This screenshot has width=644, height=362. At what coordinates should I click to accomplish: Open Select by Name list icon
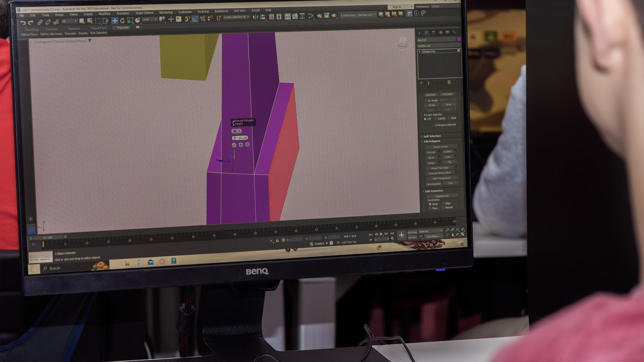tap(90, 21)
